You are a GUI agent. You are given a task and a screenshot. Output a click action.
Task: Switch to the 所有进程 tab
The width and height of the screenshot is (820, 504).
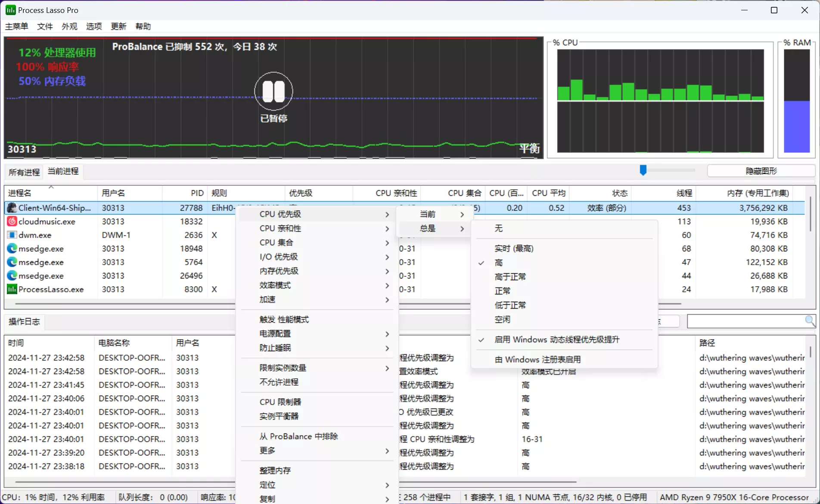pos(24,172)
